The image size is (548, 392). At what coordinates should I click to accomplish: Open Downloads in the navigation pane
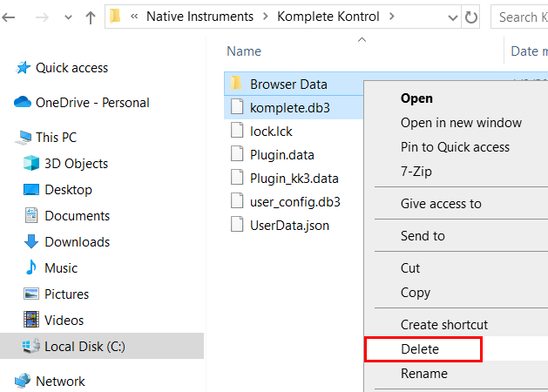click(77, 242)
